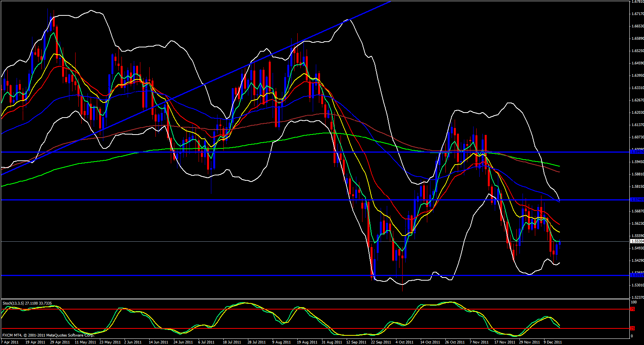Click the 1.6459 price scale label

[x=638, y=63]
